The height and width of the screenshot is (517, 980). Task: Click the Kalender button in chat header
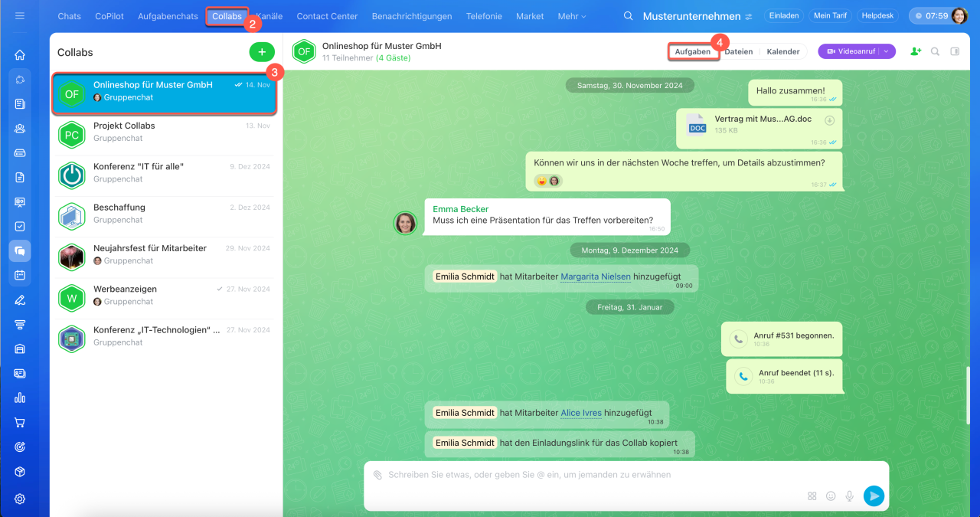pyautogui.click(x=783, y=51)
